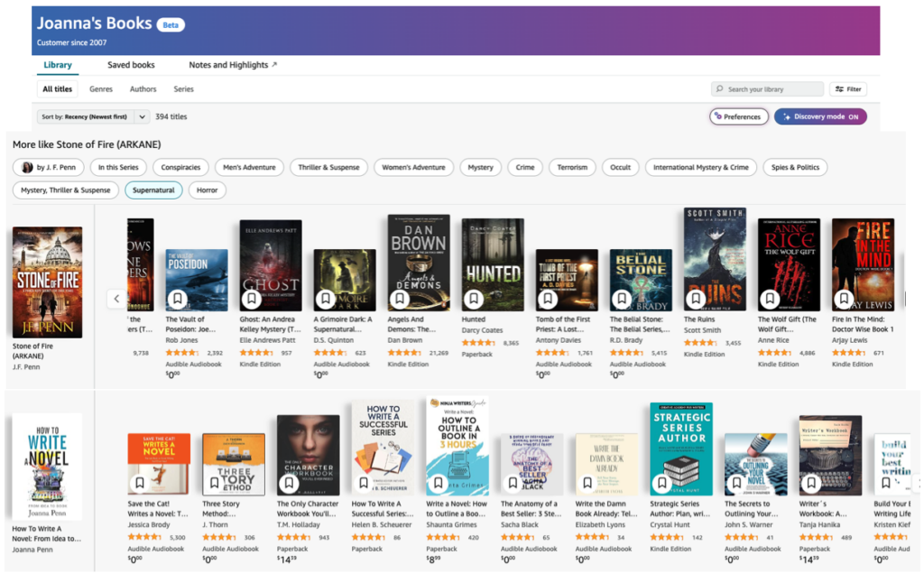Open author link Jessica Brody
Image resolution: width=924 pixels, height=583 pixels.
point(149,524)
